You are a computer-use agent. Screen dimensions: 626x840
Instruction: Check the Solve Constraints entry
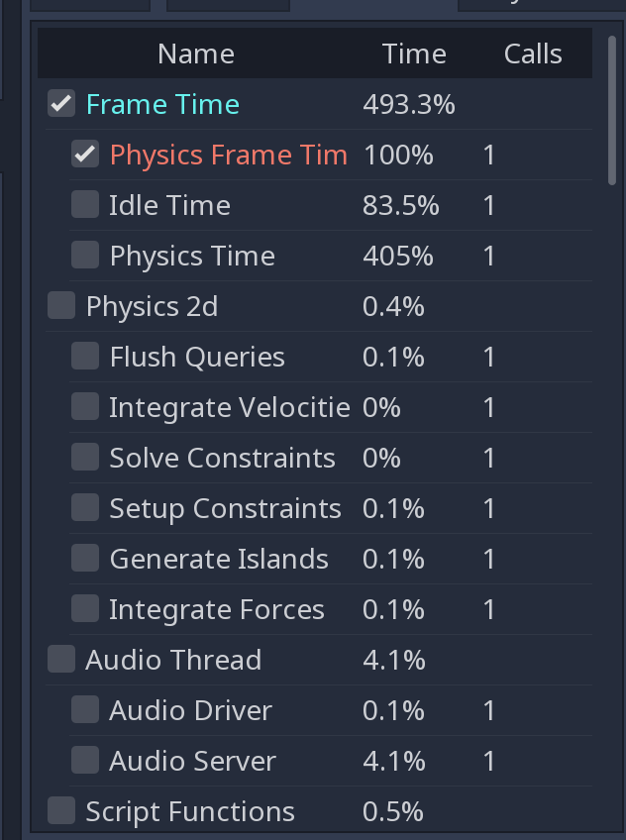coord(84,457)
